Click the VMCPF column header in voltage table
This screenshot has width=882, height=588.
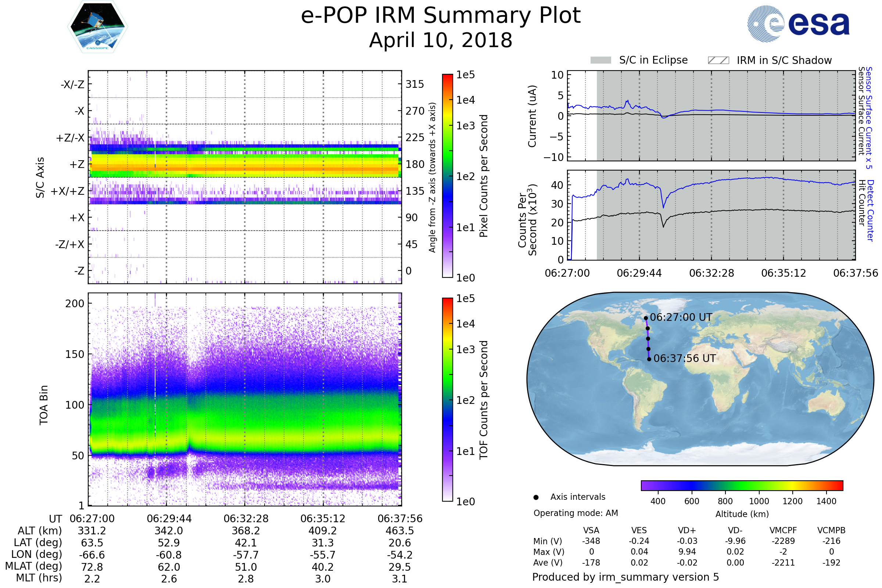(783, 530)
